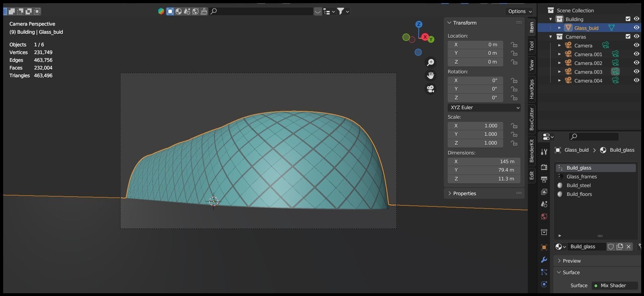Click Camera.003 active camera data icon
644x296 pixels.
click(615, 72)
